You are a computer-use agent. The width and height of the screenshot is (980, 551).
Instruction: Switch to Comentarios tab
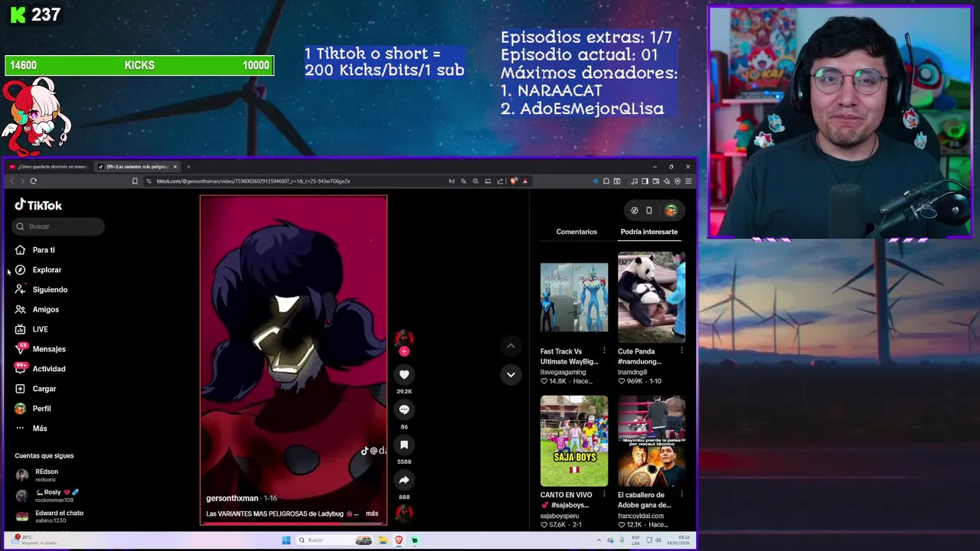[x=577, y=232]
